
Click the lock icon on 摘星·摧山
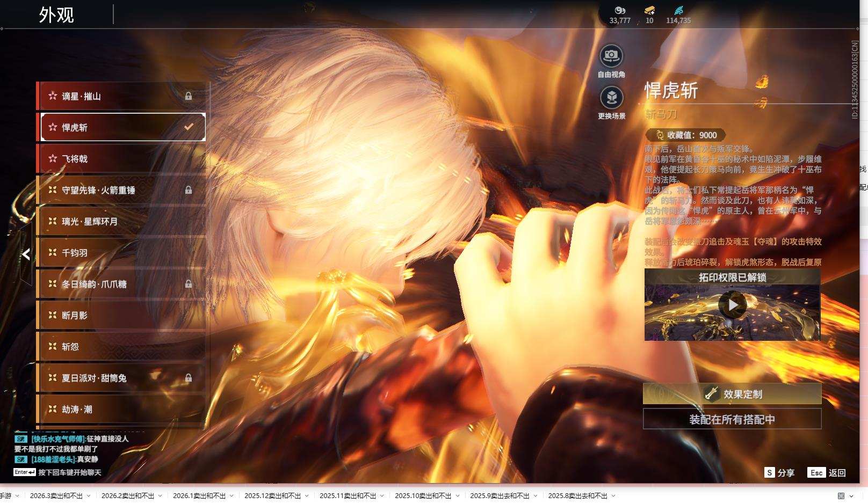click(189, 96)
